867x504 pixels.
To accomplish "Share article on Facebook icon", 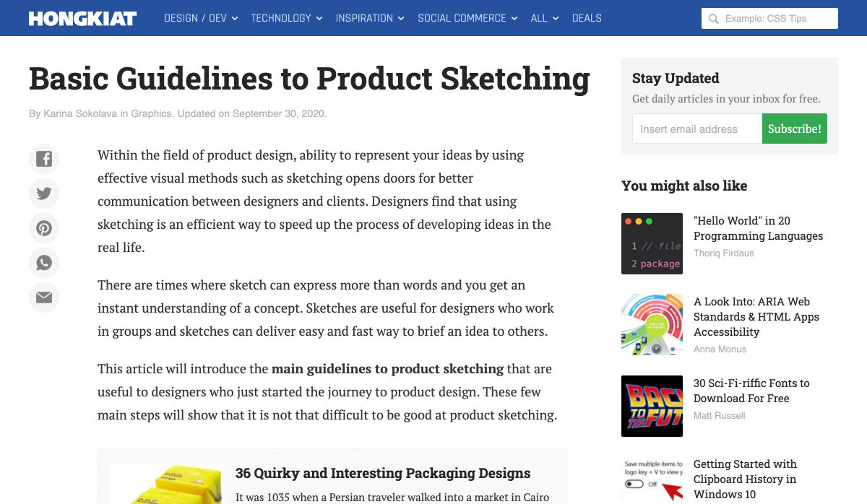I will 44,159.
